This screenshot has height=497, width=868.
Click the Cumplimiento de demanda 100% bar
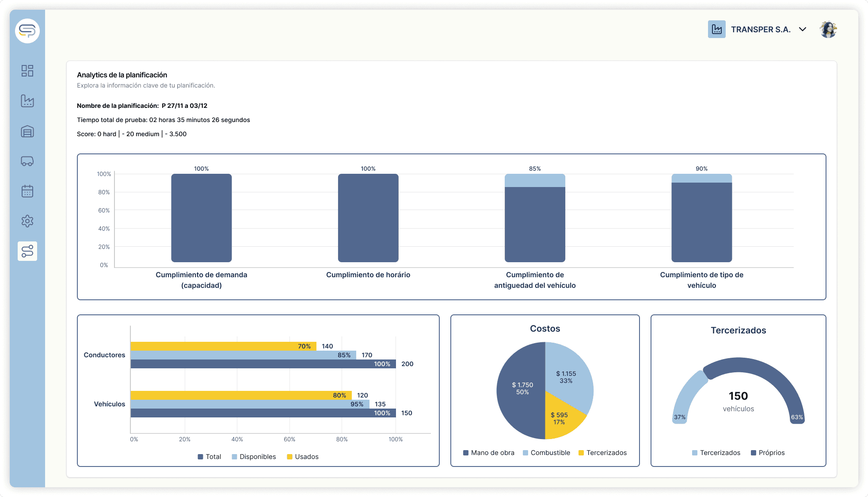coord(201,218)
